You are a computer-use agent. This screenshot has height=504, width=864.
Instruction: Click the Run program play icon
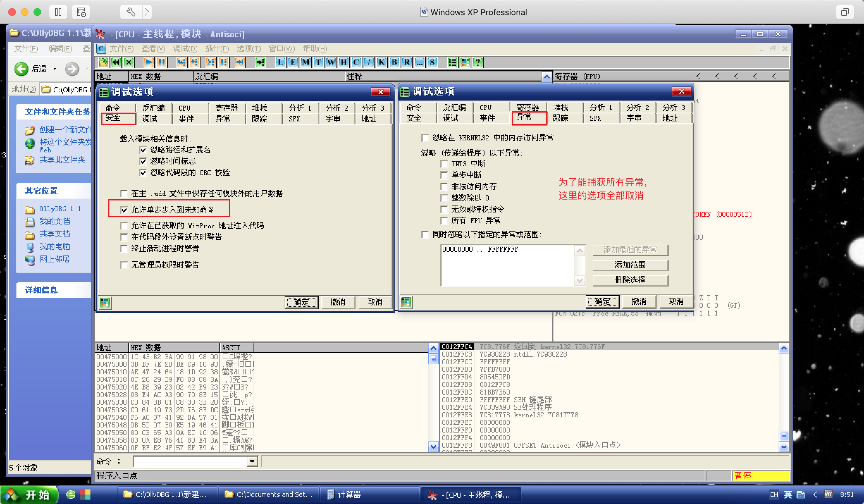(148, 62)
